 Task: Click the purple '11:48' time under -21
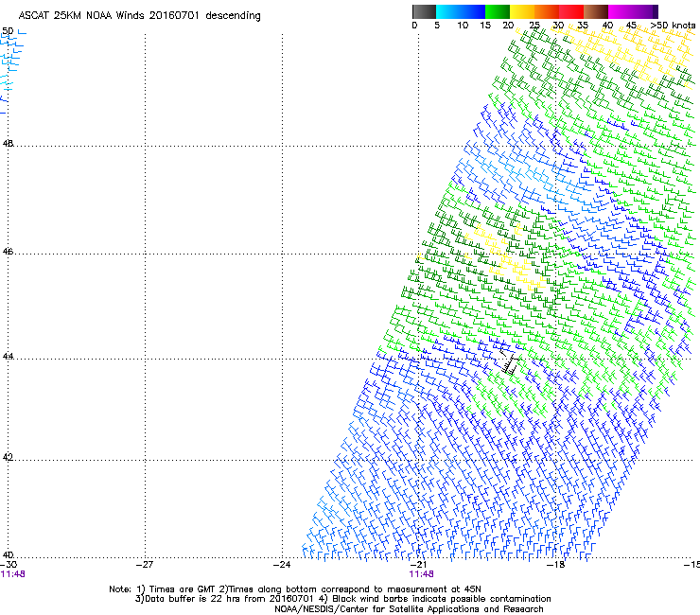click(x=422, y=574)
